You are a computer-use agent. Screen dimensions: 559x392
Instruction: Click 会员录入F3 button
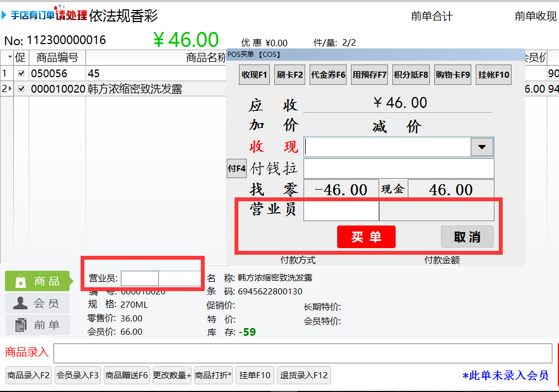tap(77, 375)
